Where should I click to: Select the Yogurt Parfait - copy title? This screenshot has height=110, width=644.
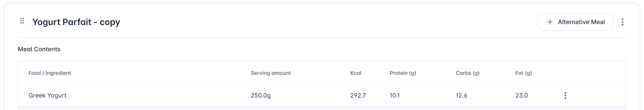click(76, 22)
